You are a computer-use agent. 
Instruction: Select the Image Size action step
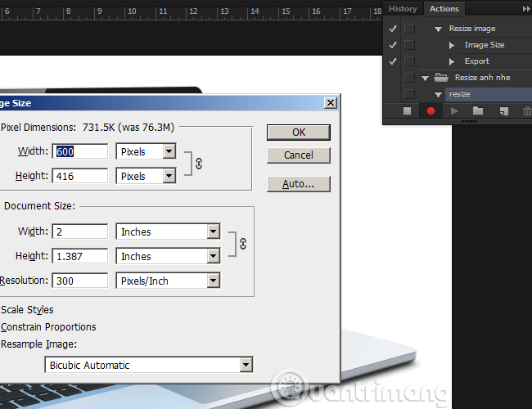[x=485, y=45]
